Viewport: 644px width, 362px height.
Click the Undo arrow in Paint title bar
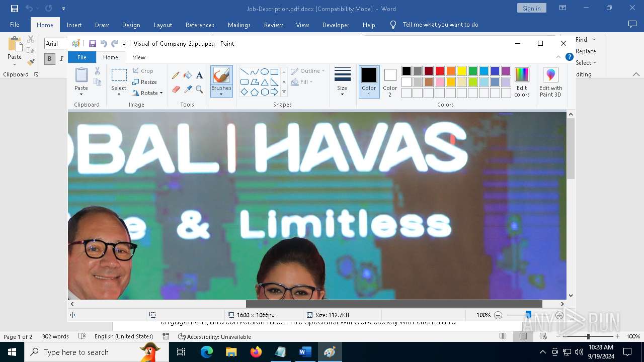click(x=104, y=44)
